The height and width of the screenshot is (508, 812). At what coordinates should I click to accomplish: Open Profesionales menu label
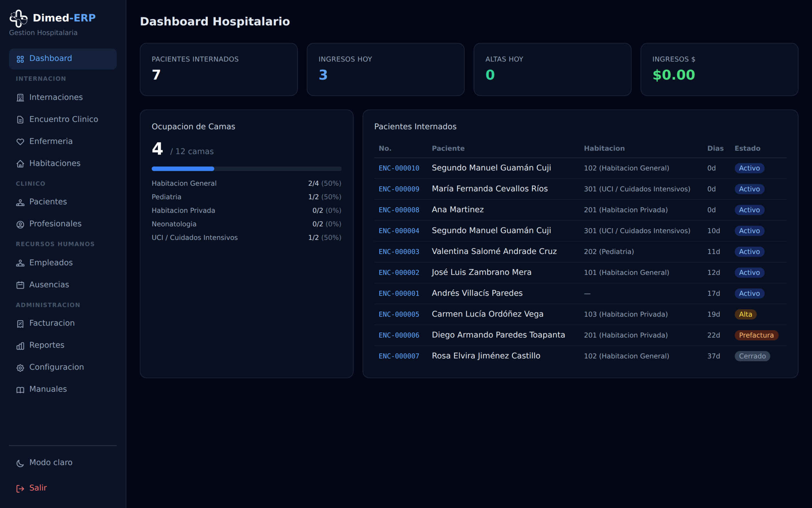[x=56, y=224]
